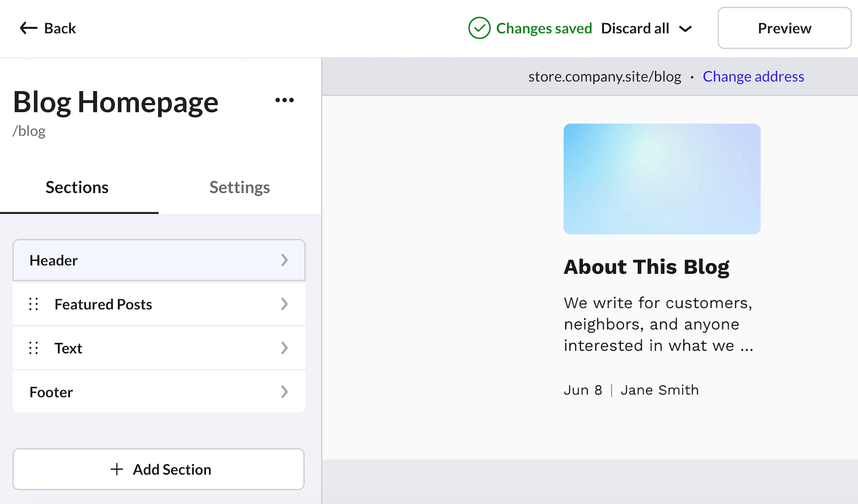Screen dimensions: 858x504
Task: Switch to the Settings tab
Action: pyautogui.click(x=240, y=187)
